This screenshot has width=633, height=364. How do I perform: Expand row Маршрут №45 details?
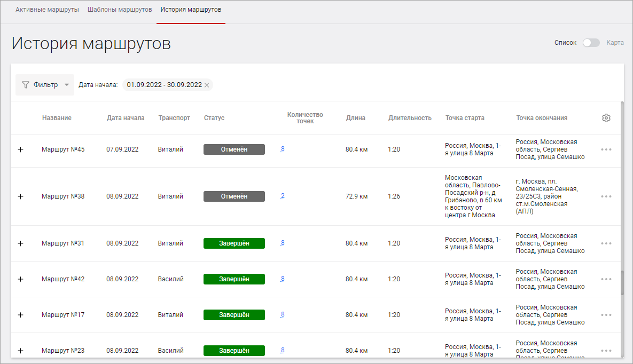(21, 149)
